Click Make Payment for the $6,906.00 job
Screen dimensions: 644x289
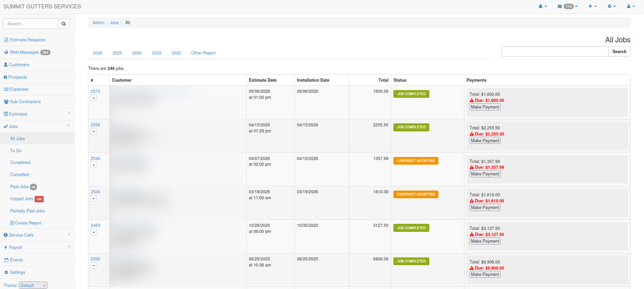click(x=485, y=275)
